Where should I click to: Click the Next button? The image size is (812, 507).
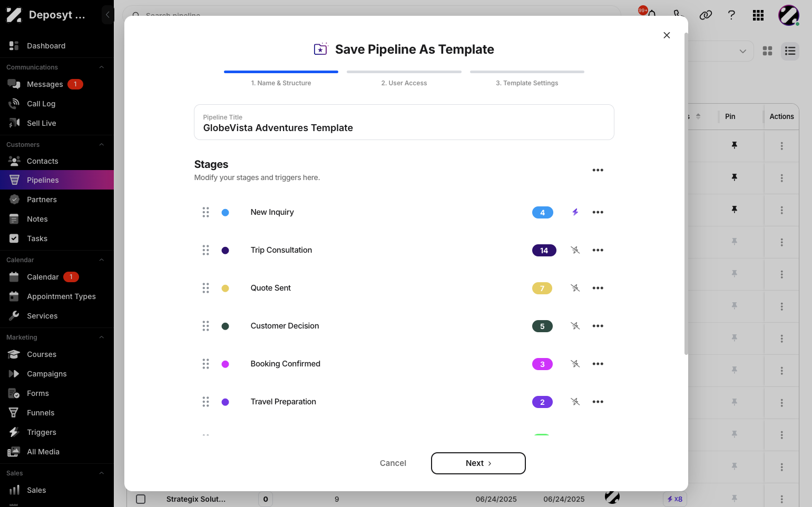[478, 463]
